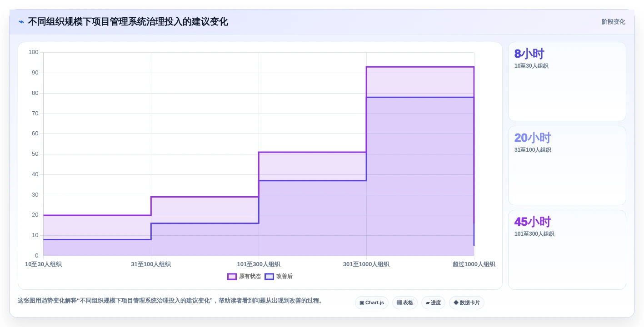
Task: Select the Chart.js tag chip
Action: [x=371, y=302]
